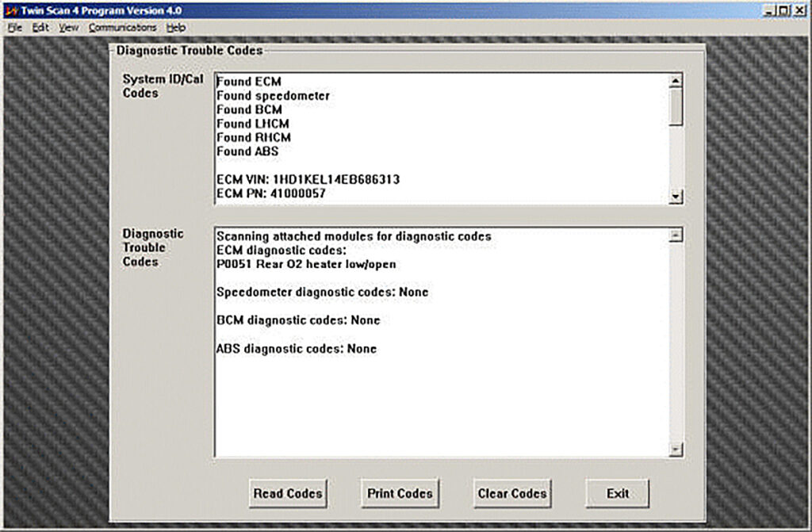Open the View menu
Viewport: 812px width, 532px height.
68,28
